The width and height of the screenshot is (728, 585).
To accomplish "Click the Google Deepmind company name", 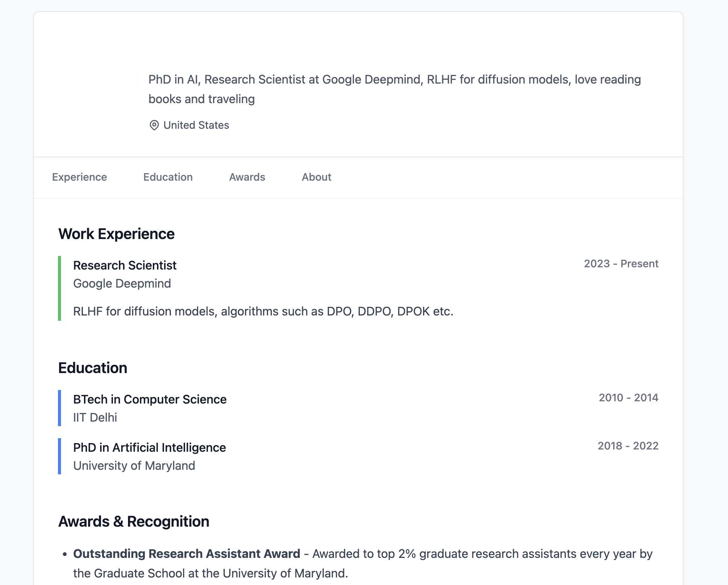I will (x=122, y=283).
